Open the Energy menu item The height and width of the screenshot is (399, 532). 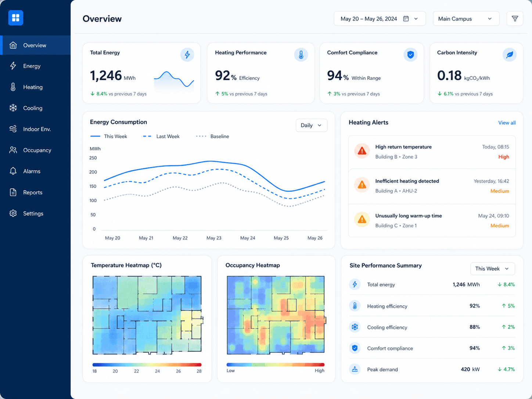[x=35, y=66]
